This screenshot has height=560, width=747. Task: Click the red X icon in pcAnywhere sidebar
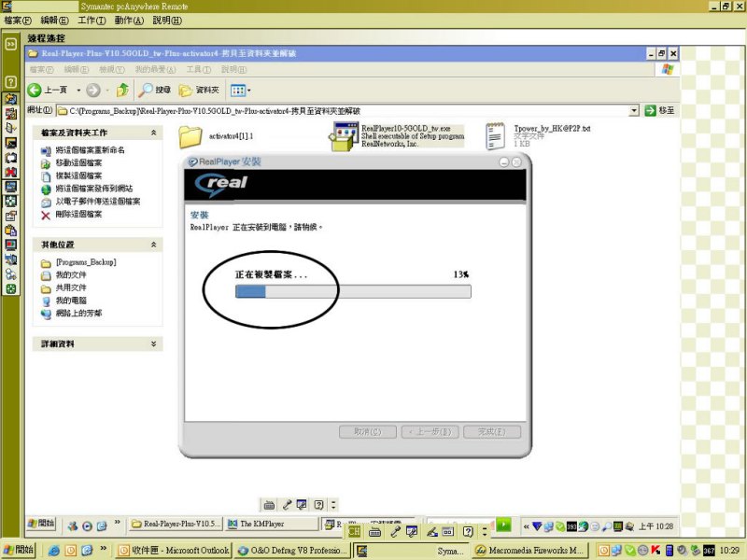[x=10, y=172]
